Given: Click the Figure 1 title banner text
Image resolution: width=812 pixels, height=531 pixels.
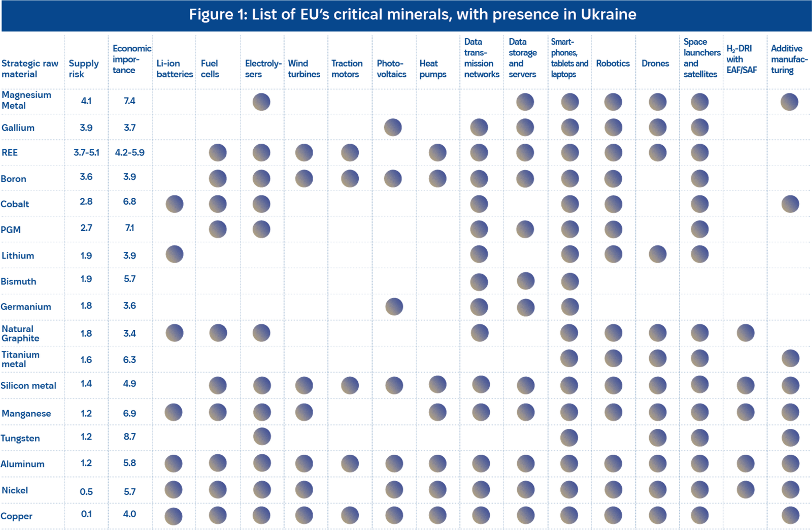Looking at the screenshot, I should [x=413, y=14].
